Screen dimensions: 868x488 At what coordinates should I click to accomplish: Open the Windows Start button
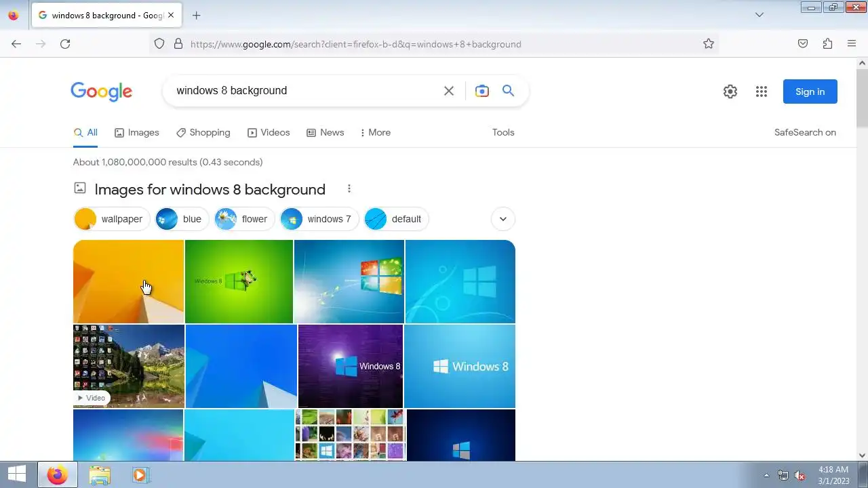click(17, 474)
